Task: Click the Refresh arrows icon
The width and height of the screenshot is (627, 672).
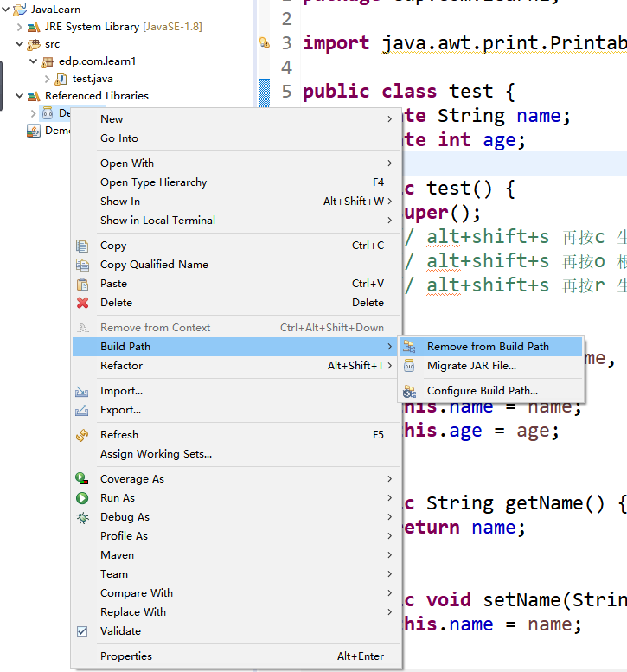Action: coord(82,435)
